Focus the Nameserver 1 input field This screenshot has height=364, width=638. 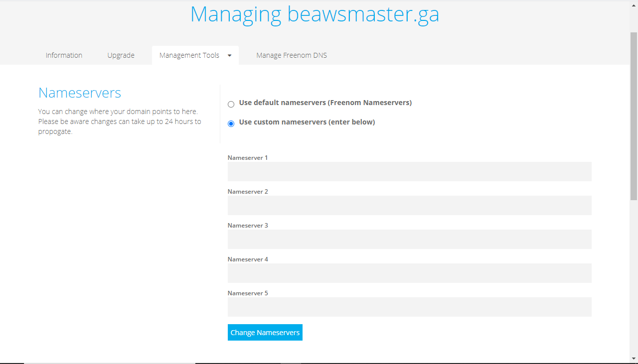pyautogui.click(x=409, y=171)
